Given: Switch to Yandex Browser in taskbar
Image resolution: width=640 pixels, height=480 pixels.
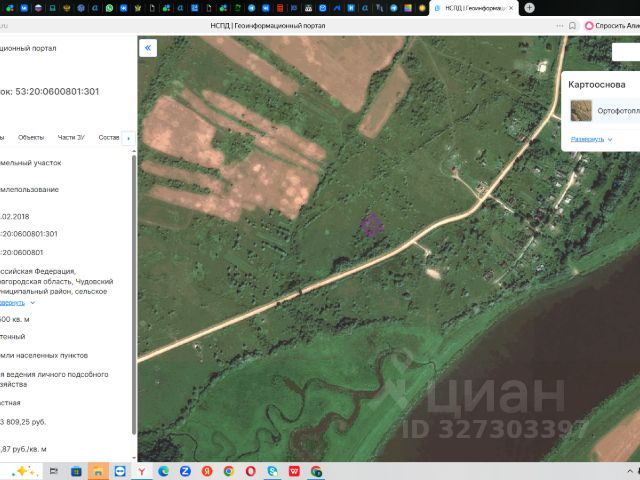Looking at the screenshot, I should pos(142,471).
